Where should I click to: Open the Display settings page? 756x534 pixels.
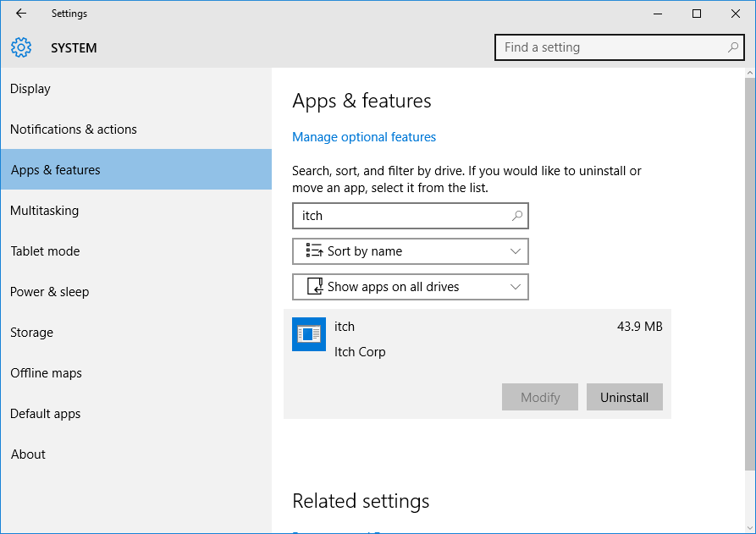coord(136,89)
